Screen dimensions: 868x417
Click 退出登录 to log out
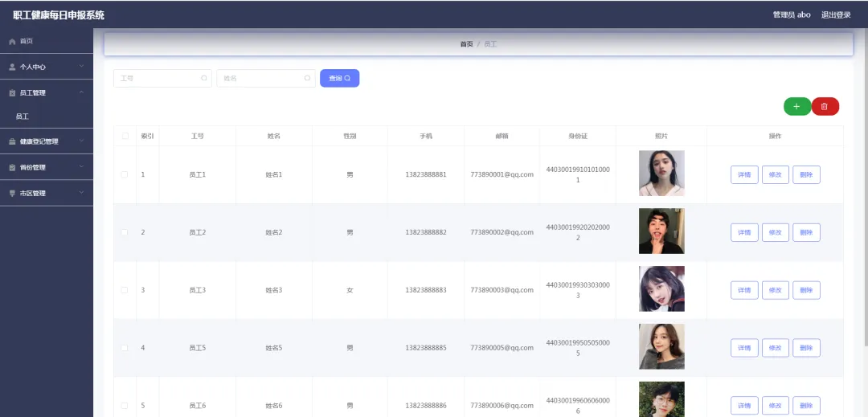(x=835, y=15)
